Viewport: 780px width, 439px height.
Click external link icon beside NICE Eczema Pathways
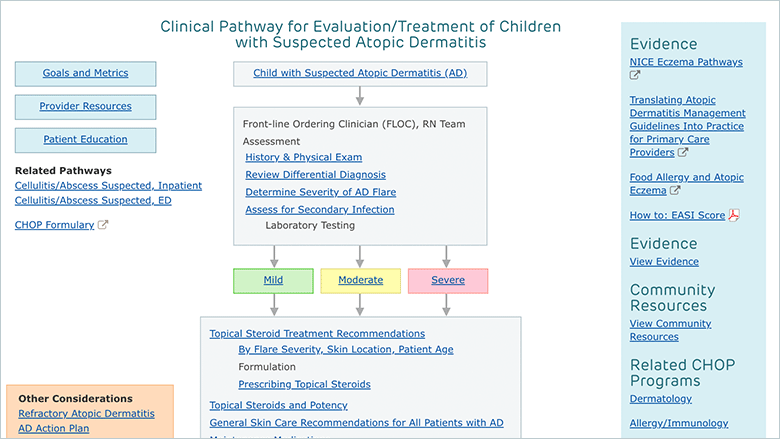[x=635, y=75]
